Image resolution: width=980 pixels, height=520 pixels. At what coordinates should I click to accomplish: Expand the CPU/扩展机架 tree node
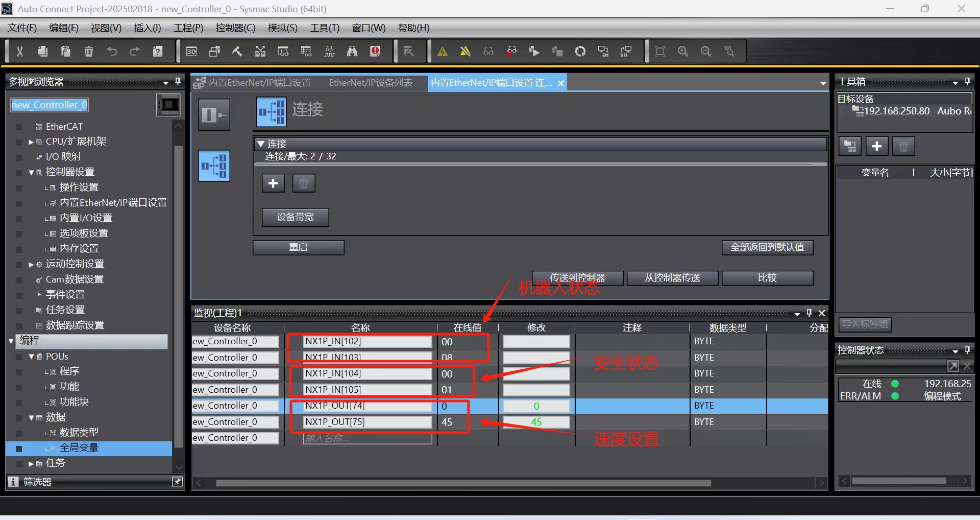31,142
